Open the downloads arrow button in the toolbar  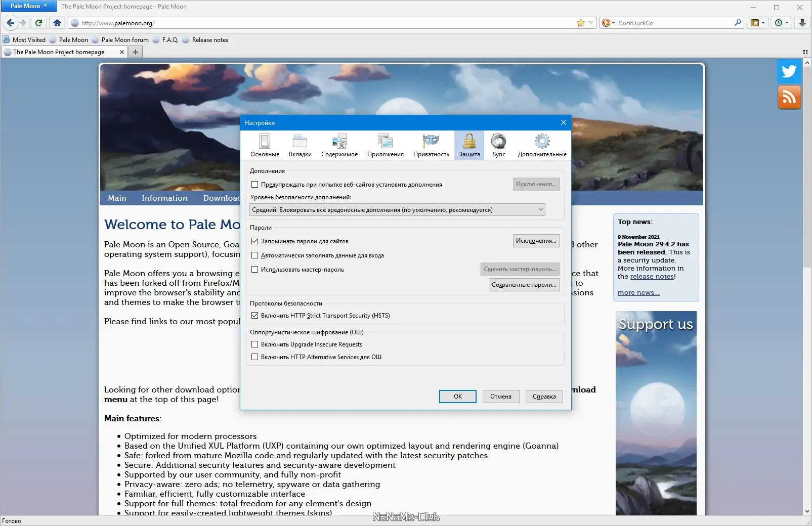802,23
